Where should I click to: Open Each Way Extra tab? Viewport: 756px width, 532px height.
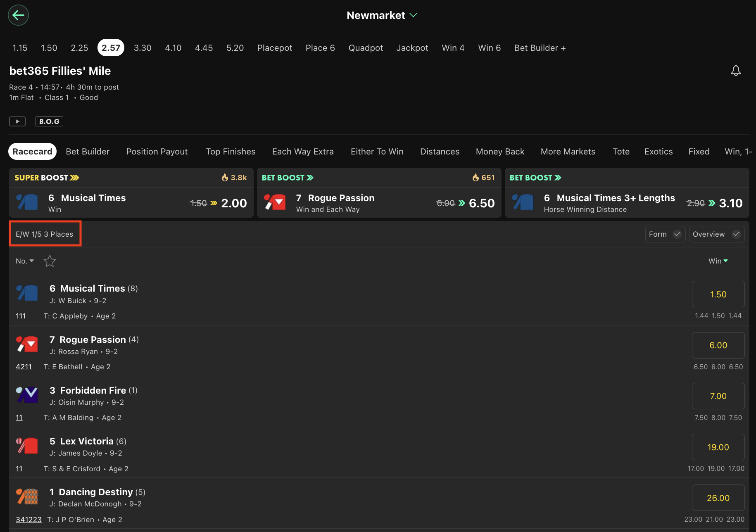pos(303,152)
